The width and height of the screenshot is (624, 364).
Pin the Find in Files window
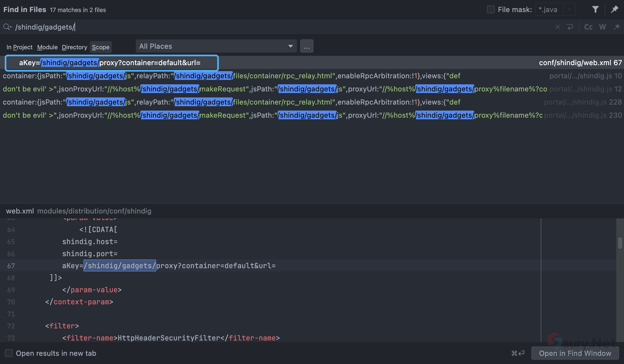pyautogui.click(x=614, y=10)
